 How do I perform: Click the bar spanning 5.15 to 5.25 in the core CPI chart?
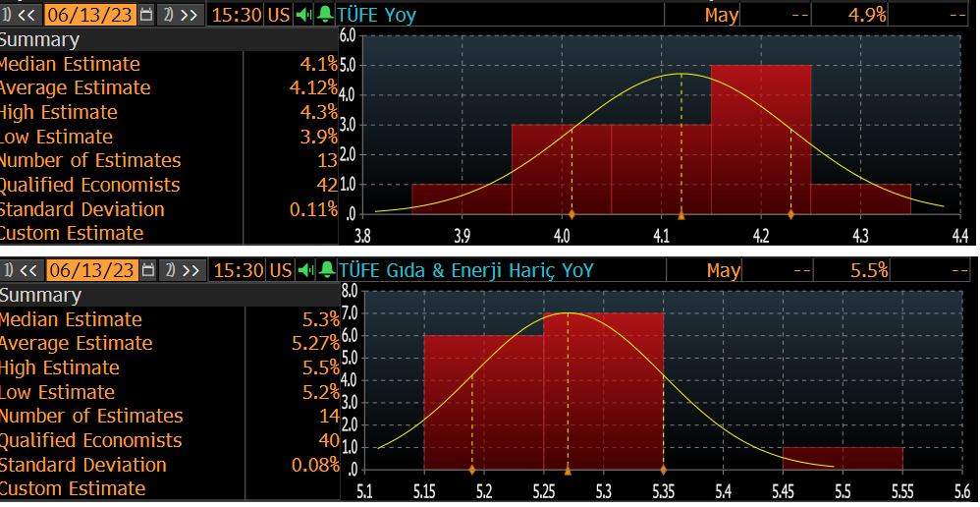point(484,402)
